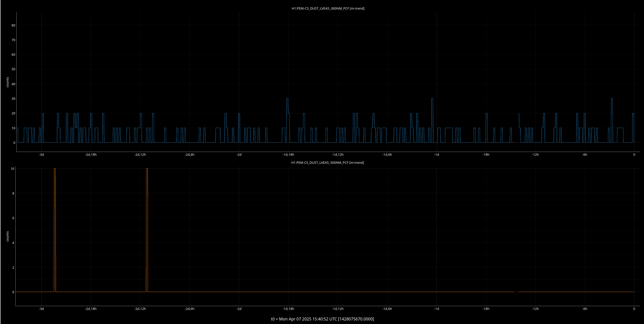Click the -1d,12h x-tick under the 500NM plot
This screenshot has height=324, width=644.
(338, 309)
